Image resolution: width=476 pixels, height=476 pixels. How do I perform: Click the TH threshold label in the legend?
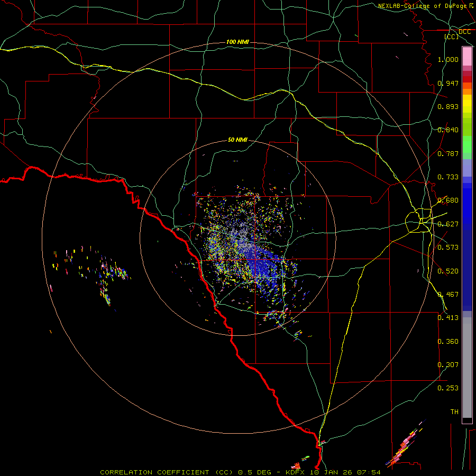[x=454, y=412]
